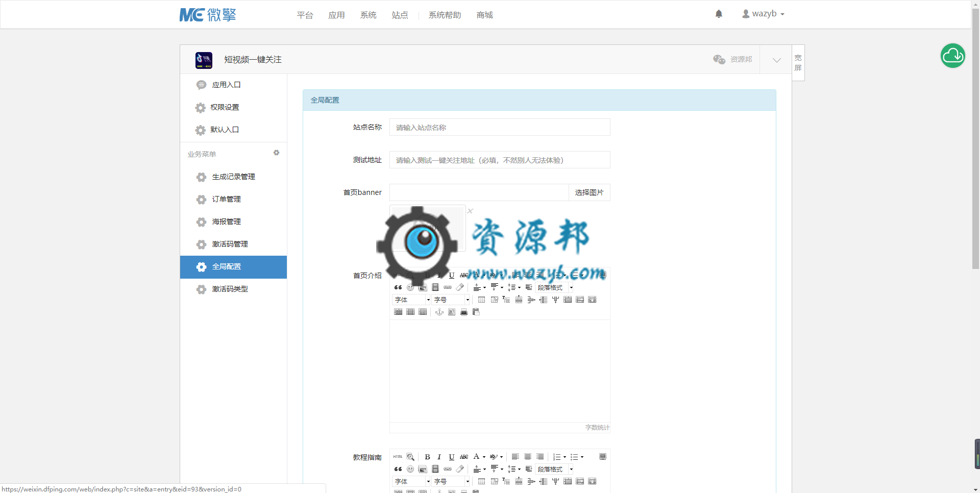The image size is (980, 493).
Task: Open 默认入口 in sidebar
Action: pos(233,130)
